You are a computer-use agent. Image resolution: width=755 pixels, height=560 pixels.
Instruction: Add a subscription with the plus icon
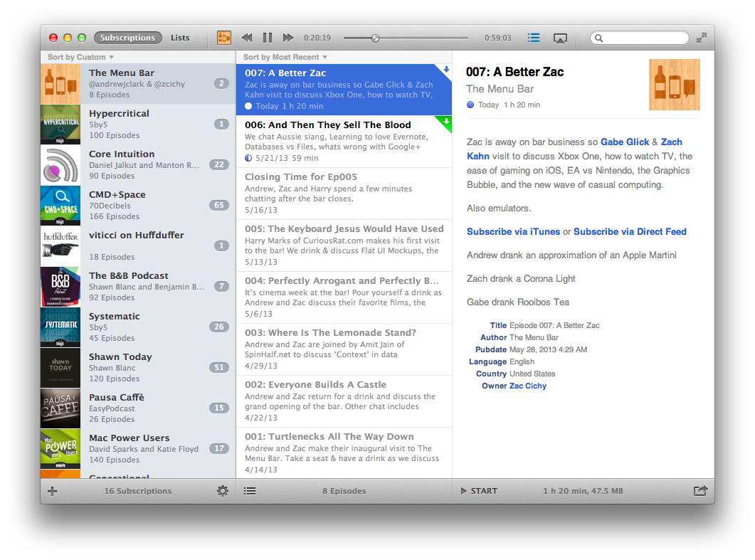point(53,491)
